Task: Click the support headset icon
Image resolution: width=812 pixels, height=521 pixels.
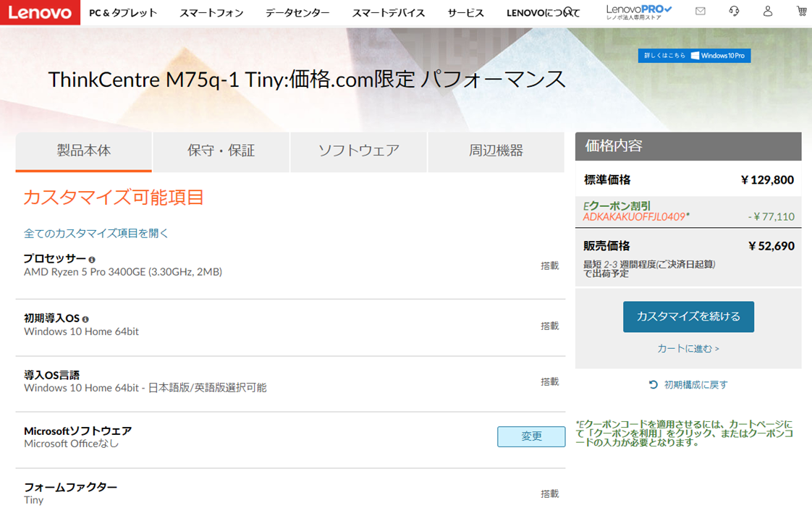Action: click(734, 11)
